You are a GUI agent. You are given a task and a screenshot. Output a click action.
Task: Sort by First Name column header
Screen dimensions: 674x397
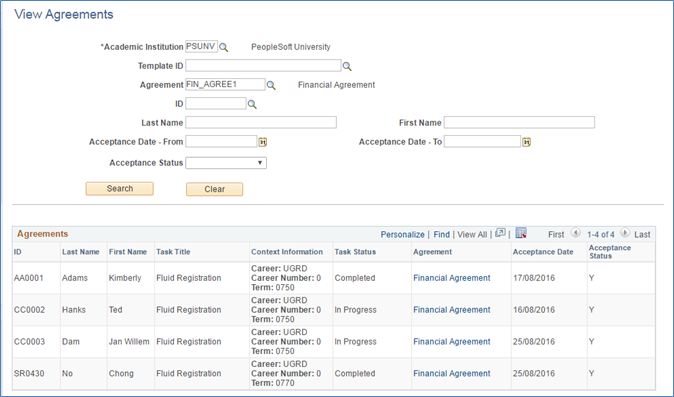[128, 252]
